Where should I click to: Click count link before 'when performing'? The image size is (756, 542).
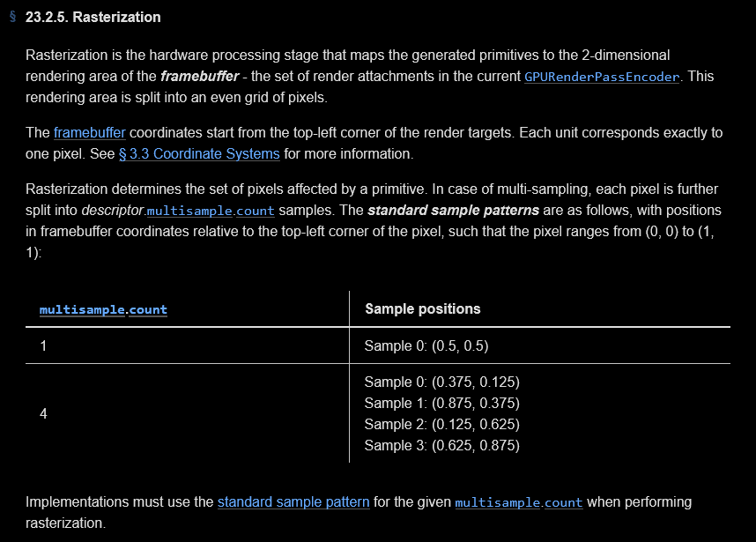564,502
